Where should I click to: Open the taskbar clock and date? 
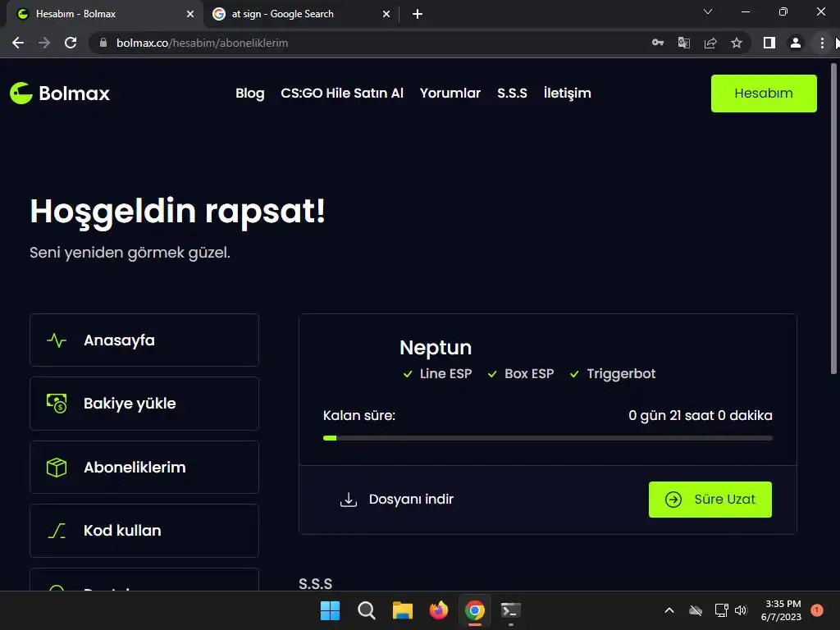click(781, 610)
